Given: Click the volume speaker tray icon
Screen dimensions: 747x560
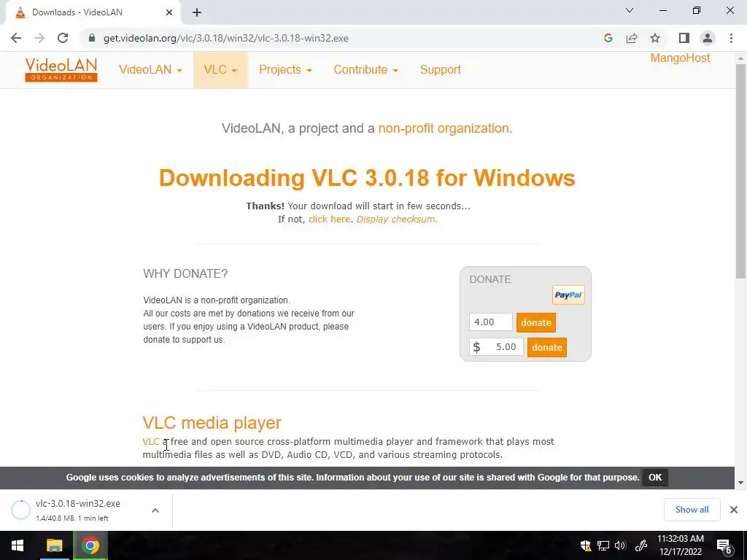Looking at the screenshot, I should 620,545.
